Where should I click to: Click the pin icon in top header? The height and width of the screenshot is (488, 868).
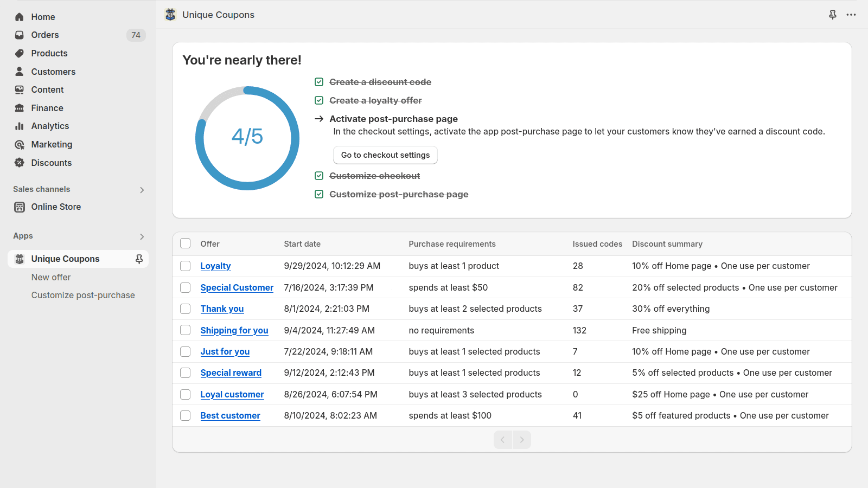(x=833, y=15)
